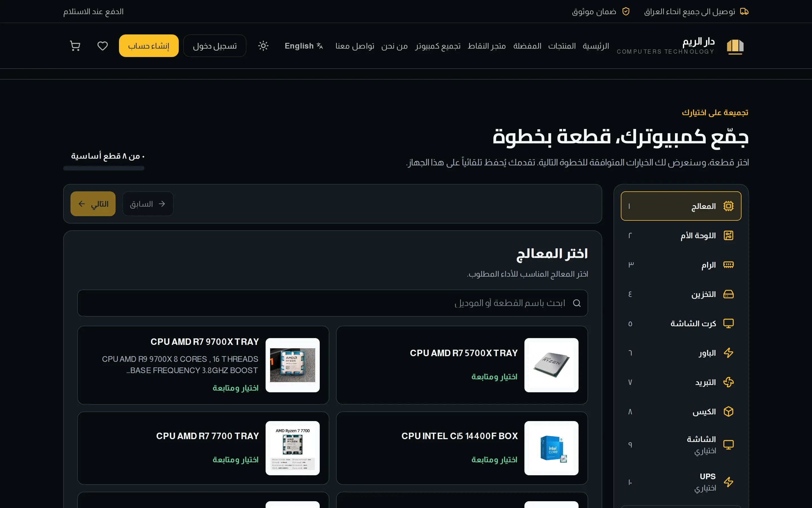Click the CPU AMD R7 5700X TRAY thumbnail
This screenshot has height=508, width=812.
(551, 365)
